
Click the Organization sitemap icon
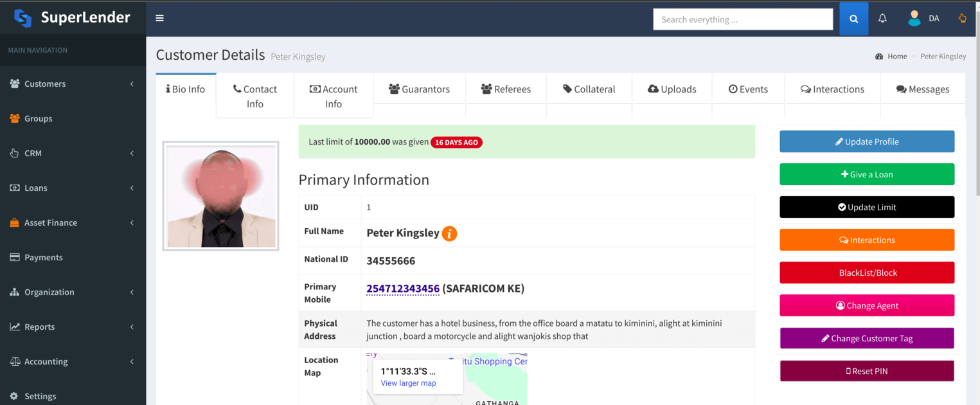(x=15, y=292)
